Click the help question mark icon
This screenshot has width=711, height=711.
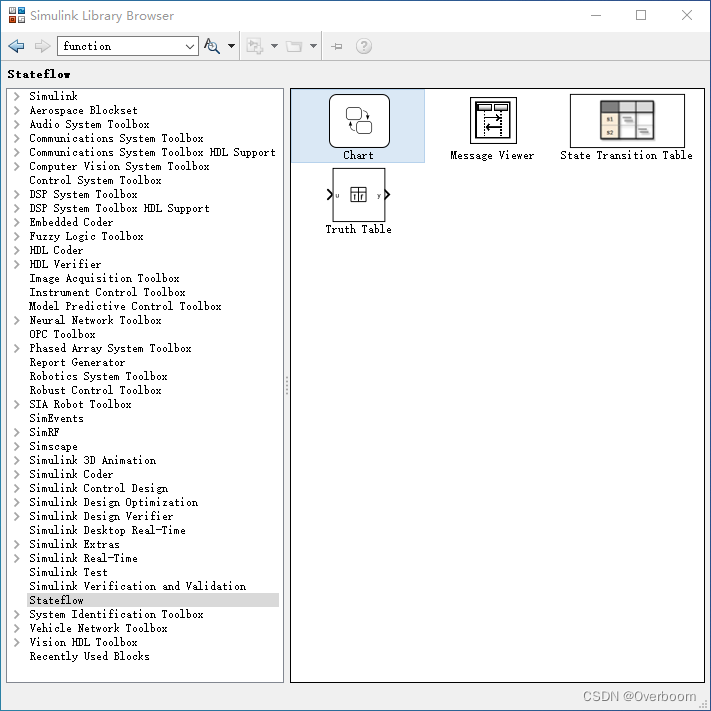point(364,46)
